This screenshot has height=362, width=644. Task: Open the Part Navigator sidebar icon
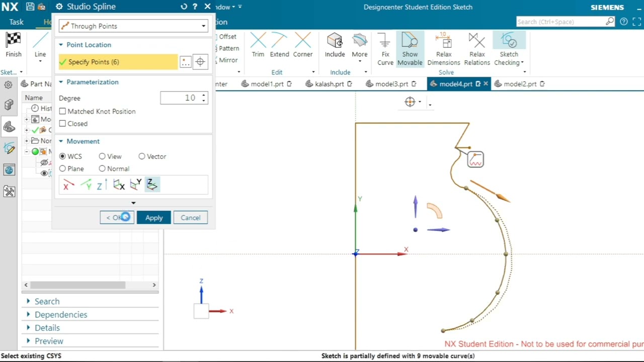point(9,126)
